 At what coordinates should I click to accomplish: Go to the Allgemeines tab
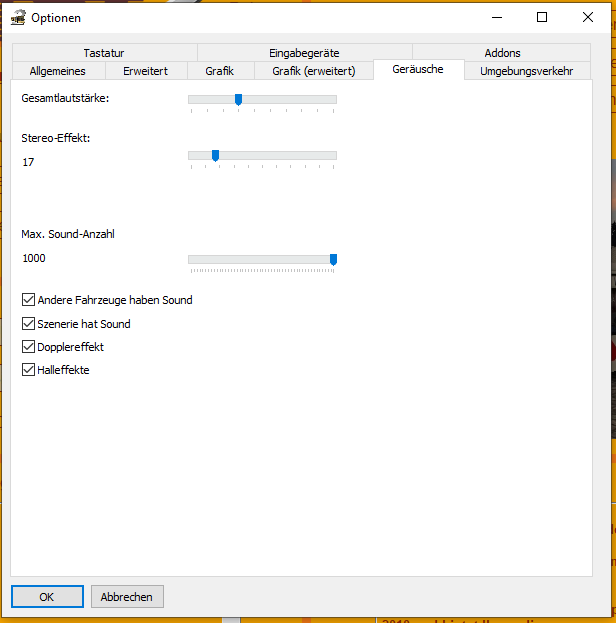tap(57, 71)
